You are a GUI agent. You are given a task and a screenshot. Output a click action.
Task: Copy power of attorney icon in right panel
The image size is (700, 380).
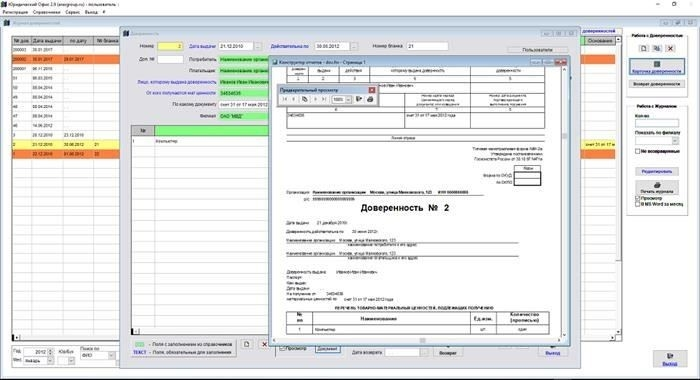tap(657, 48)
